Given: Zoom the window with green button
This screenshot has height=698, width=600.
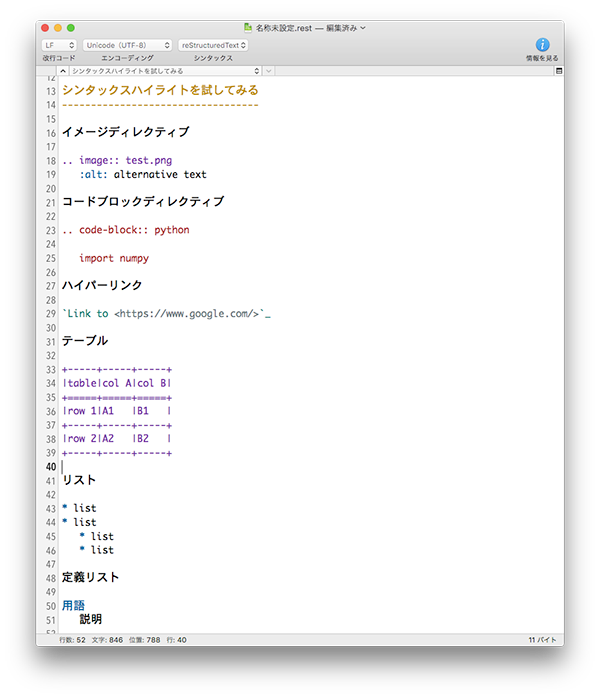Looking at the screenshot, I should click(x=71, y=28).
